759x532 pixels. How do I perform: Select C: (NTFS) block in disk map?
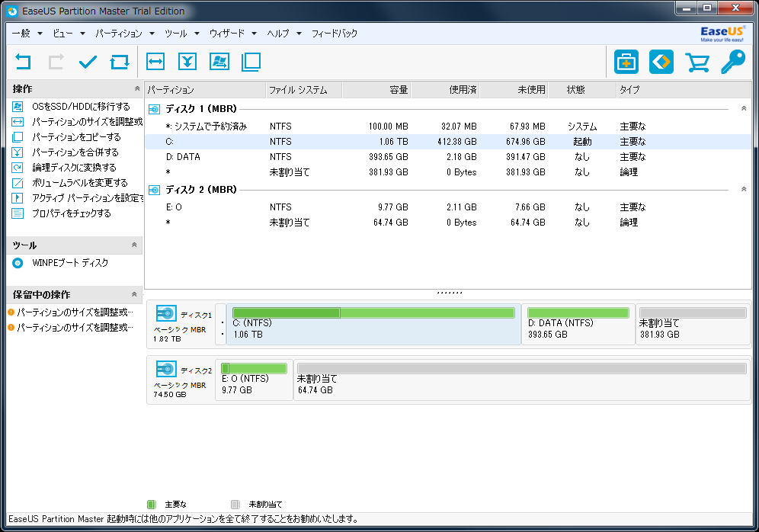tap(373, 325)
